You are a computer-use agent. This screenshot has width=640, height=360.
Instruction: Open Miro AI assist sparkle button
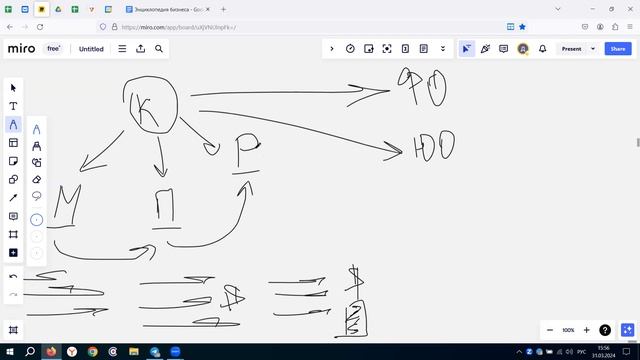pos(627,330)
